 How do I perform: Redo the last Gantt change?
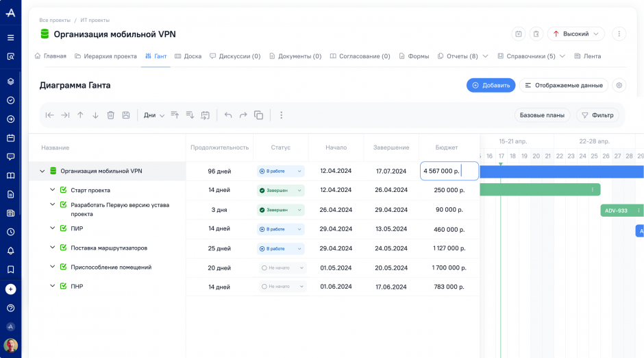(x=243, y=115)
